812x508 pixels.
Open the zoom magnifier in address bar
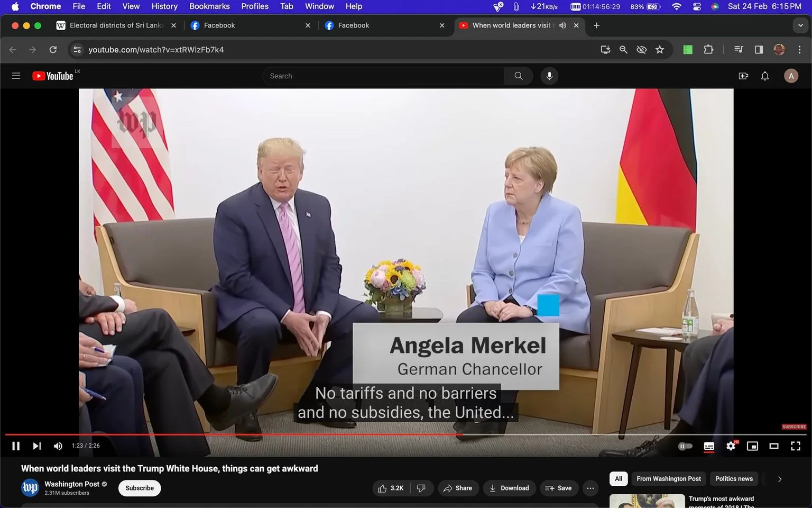click(623, 50)
